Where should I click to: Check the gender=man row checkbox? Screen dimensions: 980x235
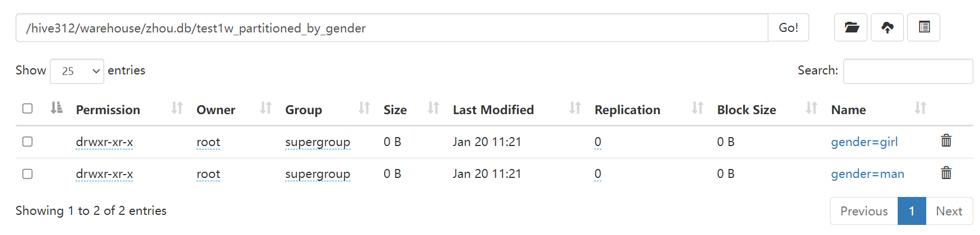[27, 174]
